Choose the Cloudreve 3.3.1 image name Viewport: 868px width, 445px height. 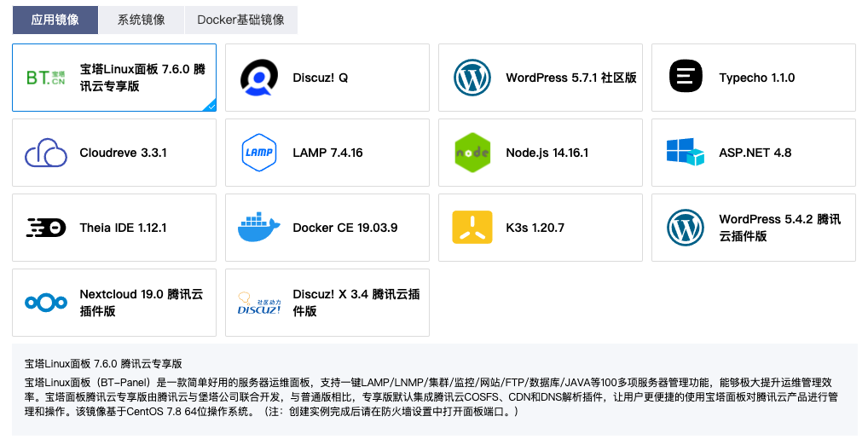coord(123,153)
